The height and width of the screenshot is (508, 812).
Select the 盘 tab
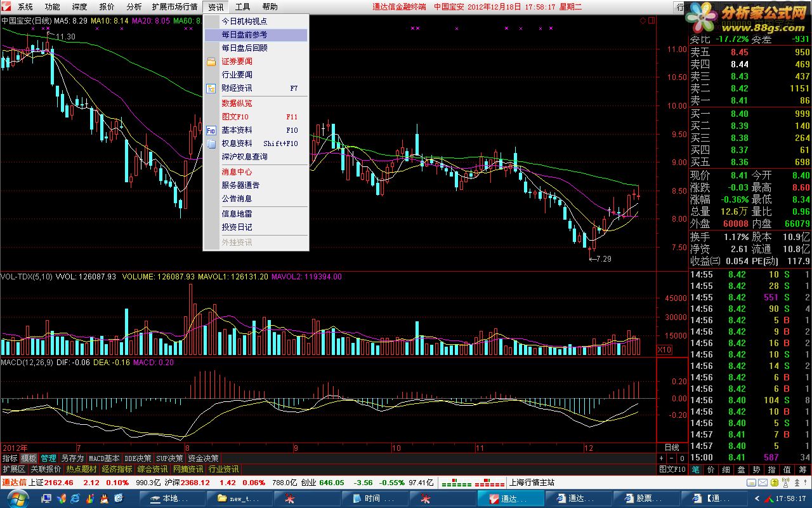click(742, 469)
